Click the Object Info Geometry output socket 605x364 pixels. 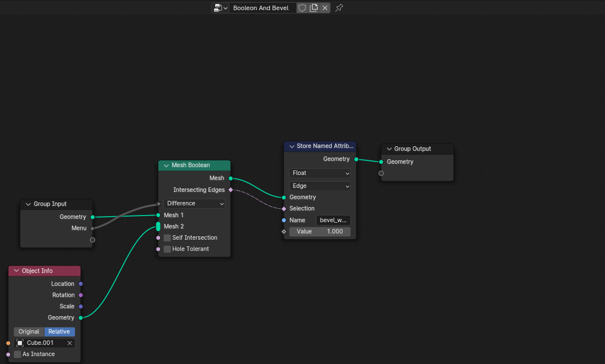click(x=81, y=318)
